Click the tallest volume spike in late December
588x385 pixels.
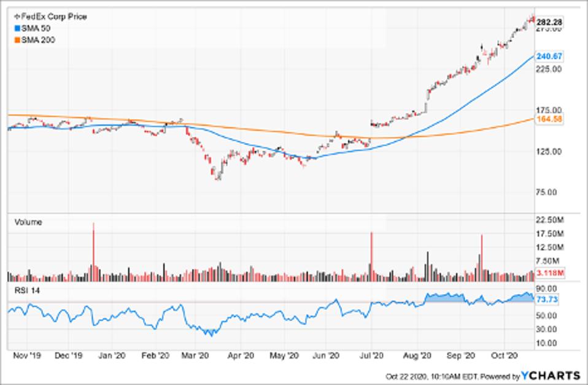[93, 252]
